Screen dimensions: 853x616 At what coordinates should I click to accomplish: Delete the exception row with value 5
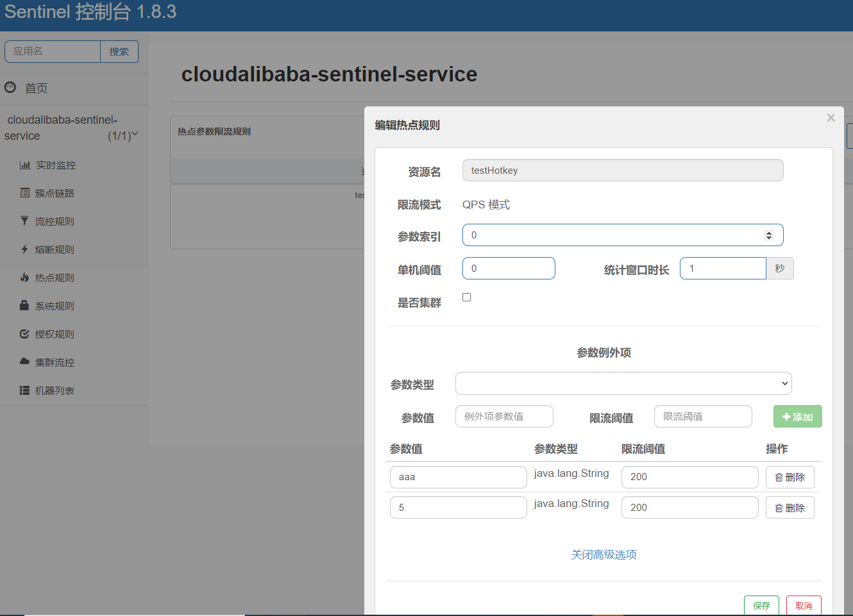(x=790, y=508)
